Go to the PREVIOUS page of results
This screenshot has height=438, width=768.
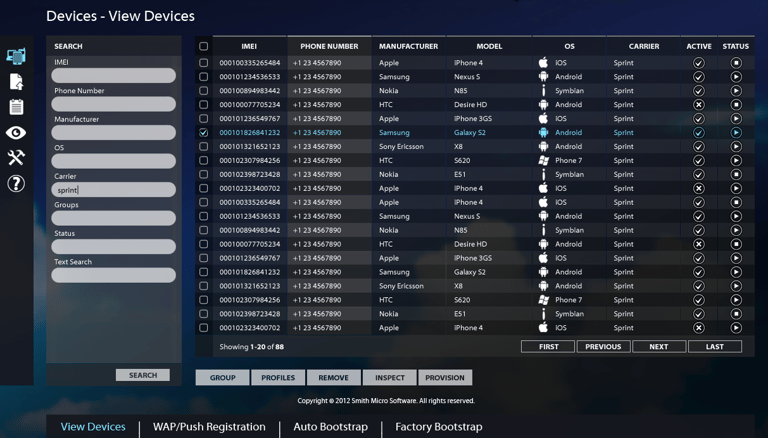(603, 346)
